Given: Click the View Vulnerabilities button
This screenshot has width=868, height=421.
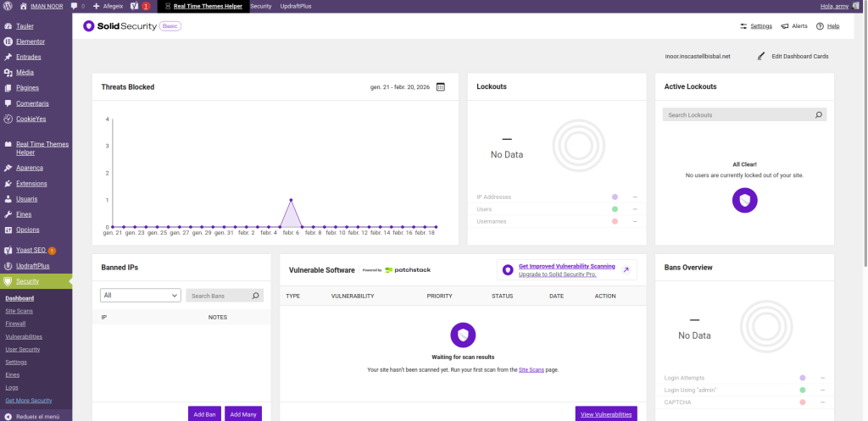Looking at the screenshot, I should coord(605,413).
